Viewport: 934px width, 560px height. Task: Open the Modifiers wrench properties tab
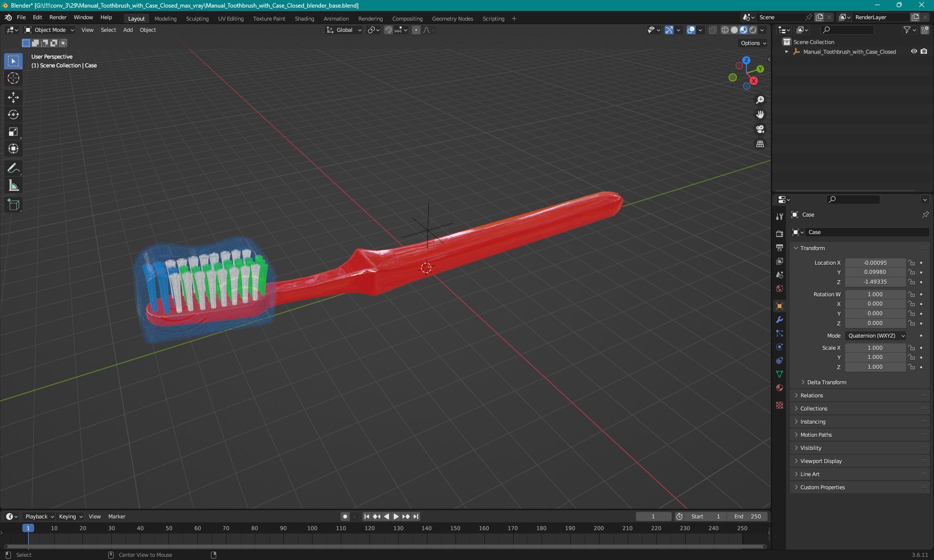(x=779, y=320)
